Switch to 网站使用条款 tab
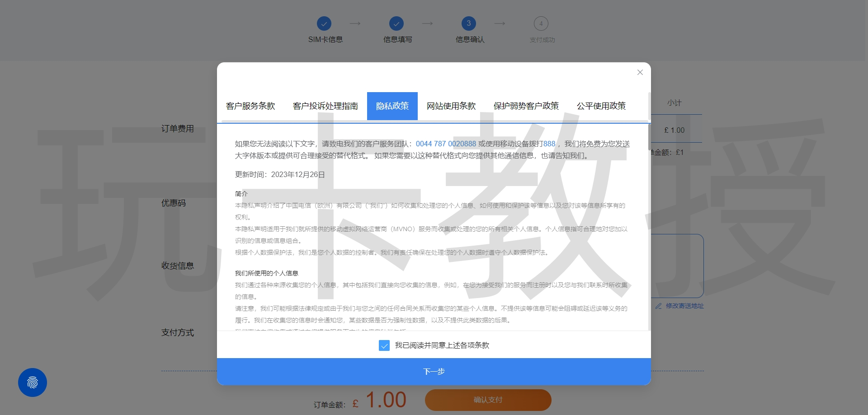 (x=451, y=106)
